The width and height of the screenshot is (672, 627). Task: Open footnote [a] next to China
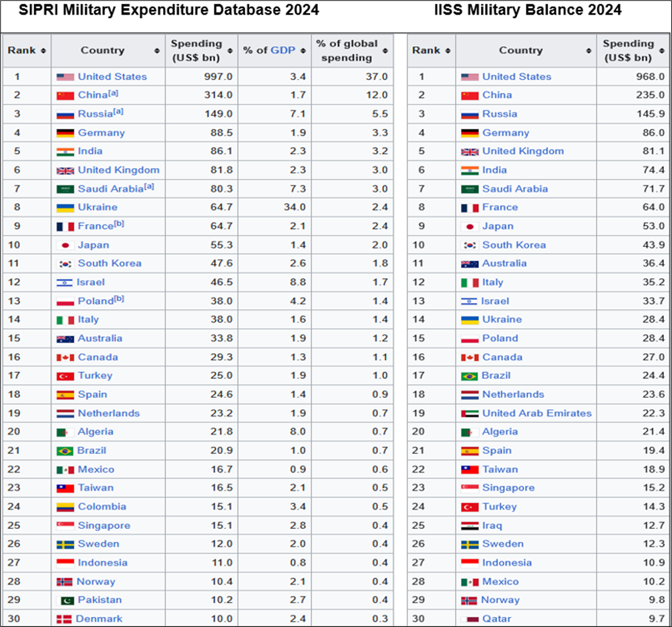(x=113, y=93)
